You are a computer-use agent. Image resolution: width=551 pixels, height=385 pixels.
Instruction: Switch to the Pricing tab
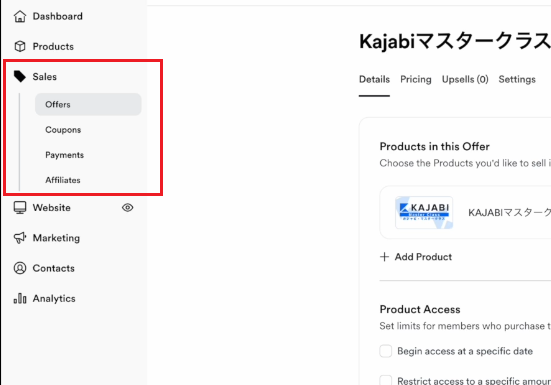point(416,79)
